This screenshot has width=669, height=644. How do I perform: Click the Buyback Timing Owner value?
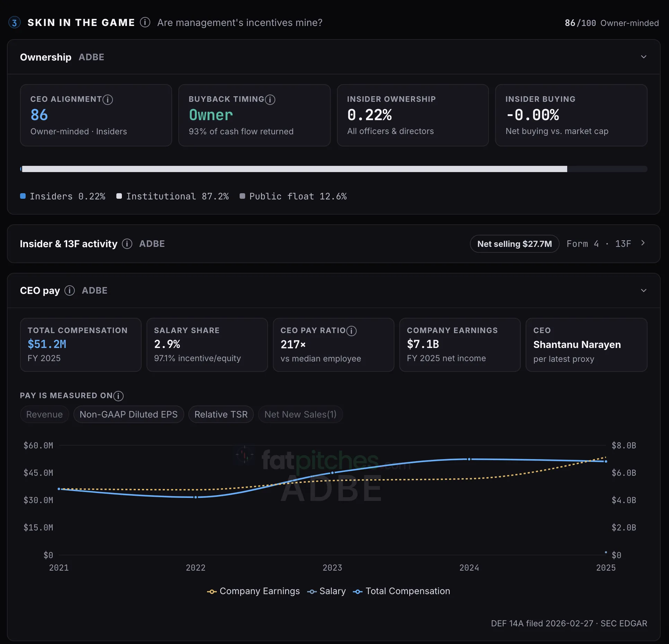click(211, 115)
